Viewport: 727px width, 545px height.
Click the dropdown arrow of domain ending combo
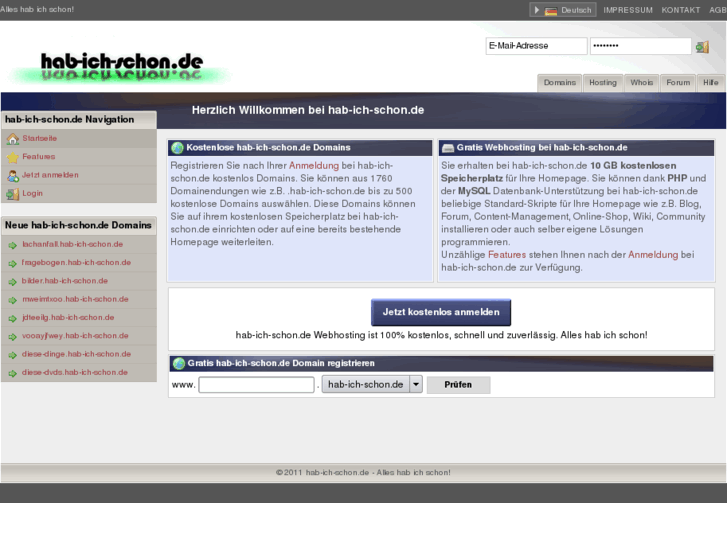[416, 385]
